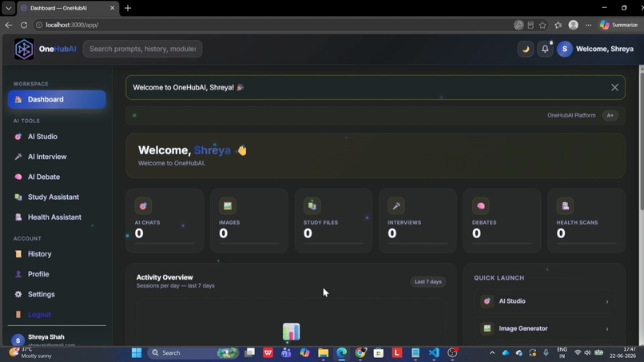Click the Health Scans stat card icon
The width and height of the screenshot is (644, 362).
tap(565, 206)
